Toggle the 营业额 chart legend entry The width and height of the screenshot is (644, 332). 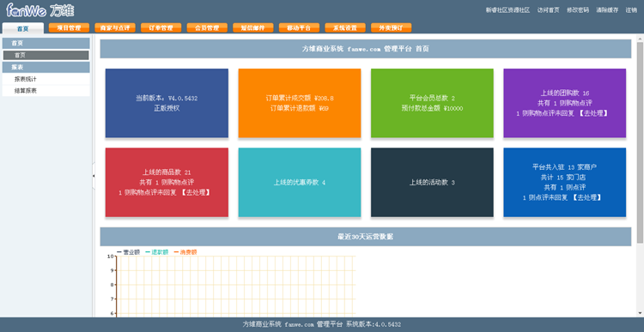point(129,252)
